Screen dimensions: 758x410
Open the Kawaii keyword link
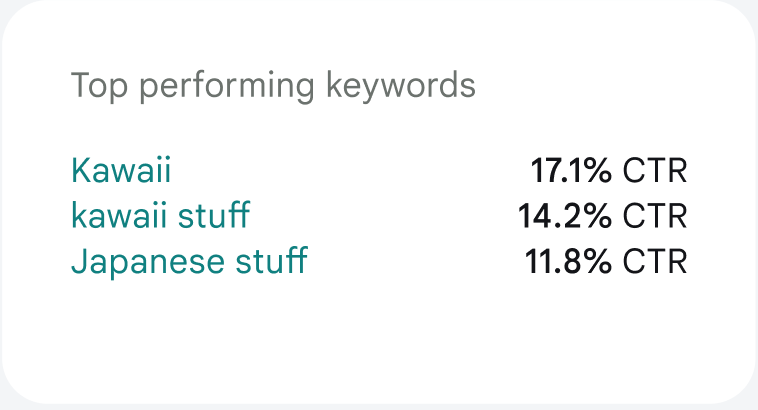tap(121, 170)
